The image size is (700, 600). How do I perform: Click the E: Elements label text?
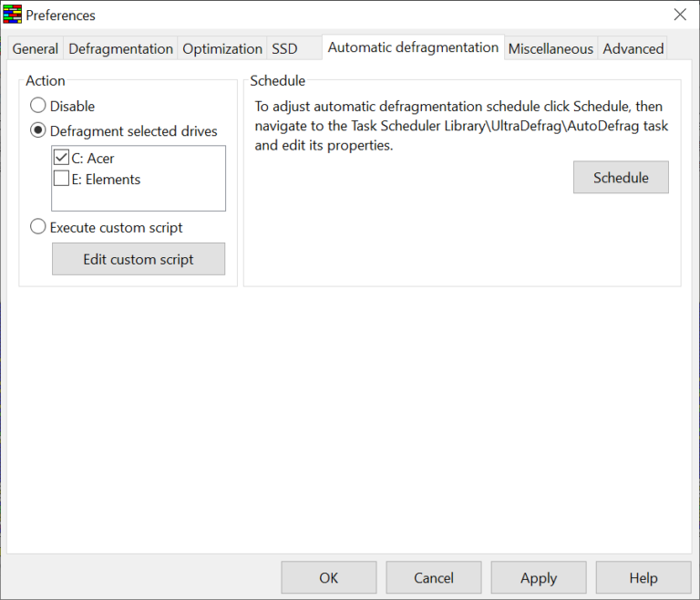[107, 179]
